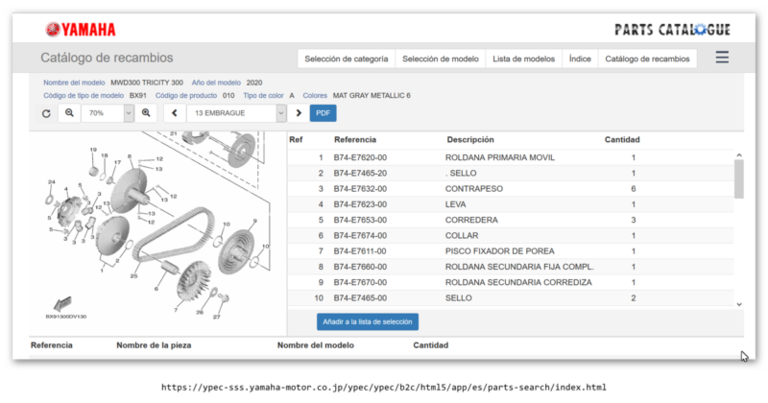Viewport: 768px width, 403px height.
Task: Zoom in the parts diagram
Action: pyautogui.click(x=146, y=113)
